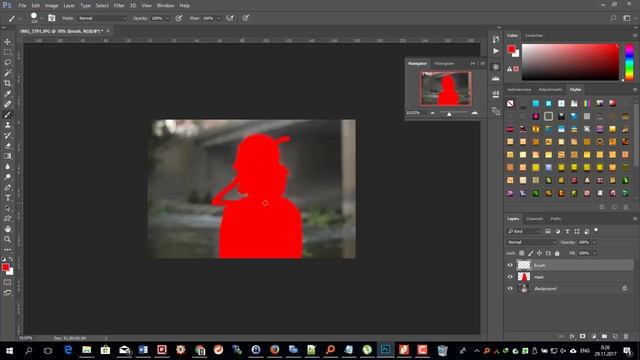Select the Eyedropper tool
The height and width of the screenshot is (360, 640).
[x=7, y=94]
